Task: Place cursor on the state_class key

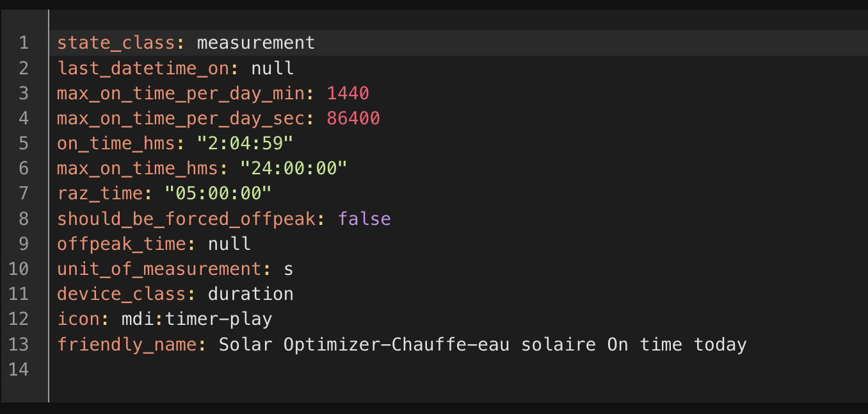Action: pyautogui.click(x=116, y=43)
